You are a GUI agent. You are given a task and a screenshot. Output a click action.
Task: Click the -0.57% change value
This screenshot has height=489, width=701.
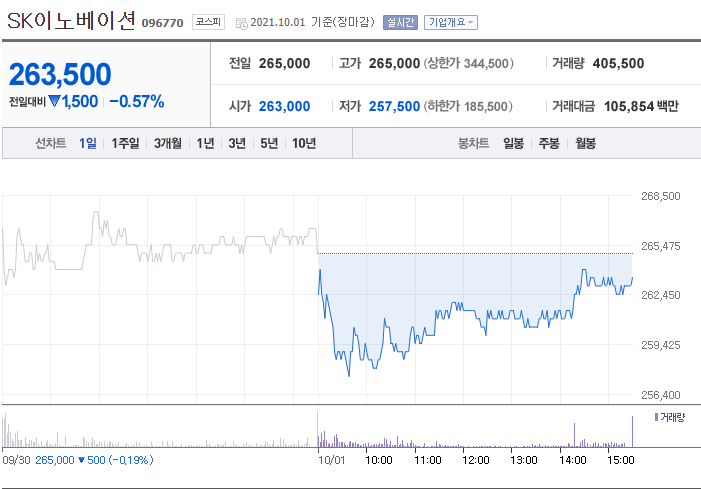pyautogui.click(x=137, y=101)
